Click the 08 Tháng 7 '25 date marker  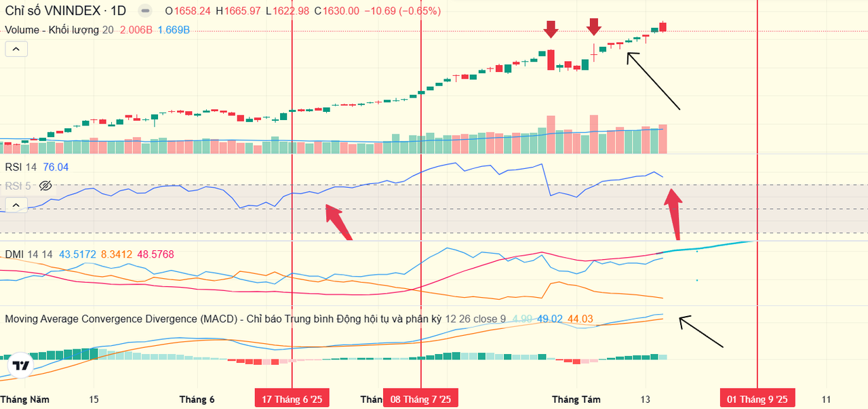click(x=420, y=399)
